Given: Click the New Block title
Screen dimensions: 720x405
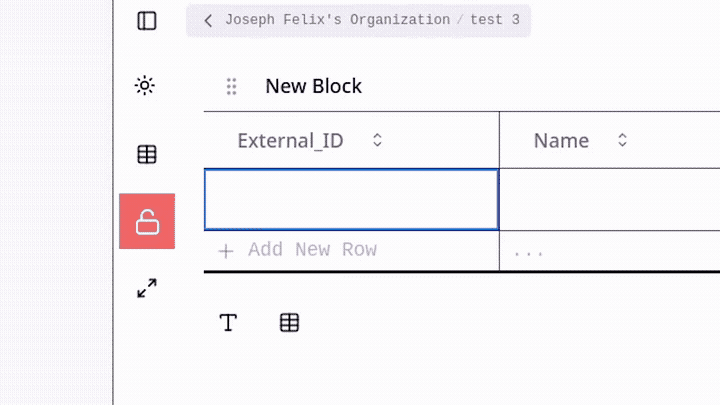Looking at the screenshot, I should tap(313, 87).
